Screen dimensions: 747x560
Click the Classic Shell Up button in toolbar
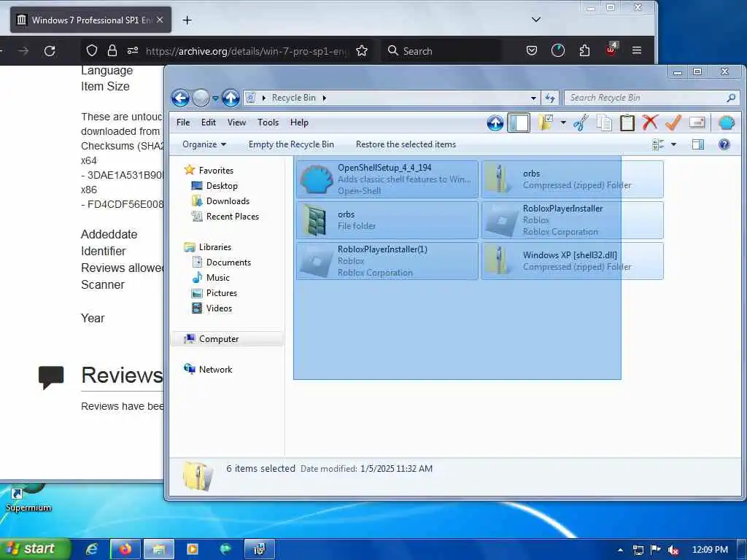(495, 122)
